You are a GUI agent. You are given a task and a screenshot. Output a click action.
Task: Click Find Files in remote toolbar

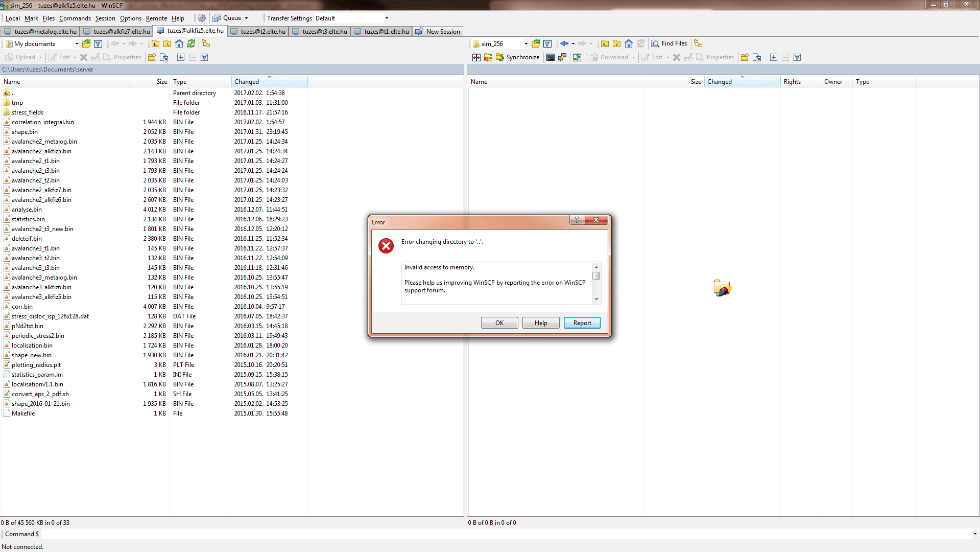pos(669,44)
